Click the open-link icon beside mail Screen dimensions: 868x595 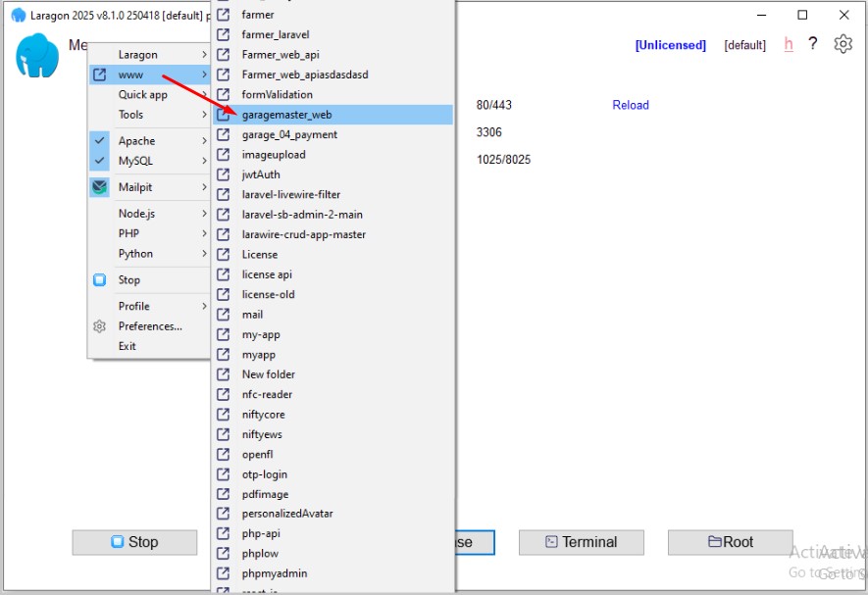pos(223,315)
